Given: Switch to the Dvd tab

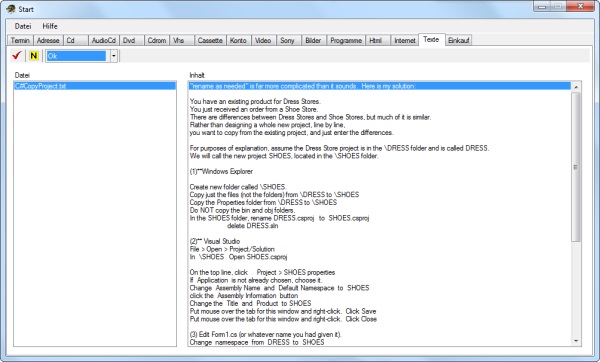Looking at the screenshot, I should [131, 40].
